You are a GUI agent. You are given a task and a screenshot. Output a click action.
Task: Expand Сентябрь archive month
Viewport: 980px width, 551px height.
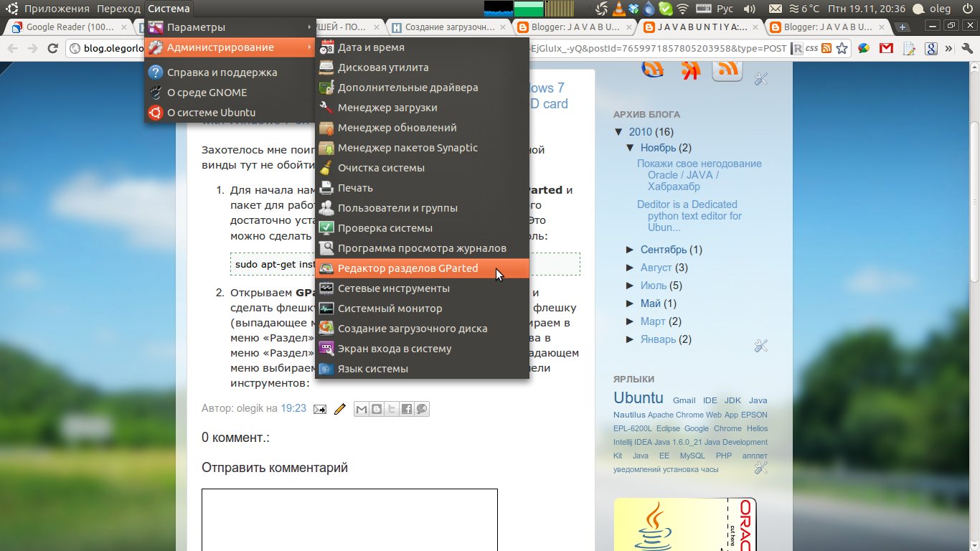631,250
